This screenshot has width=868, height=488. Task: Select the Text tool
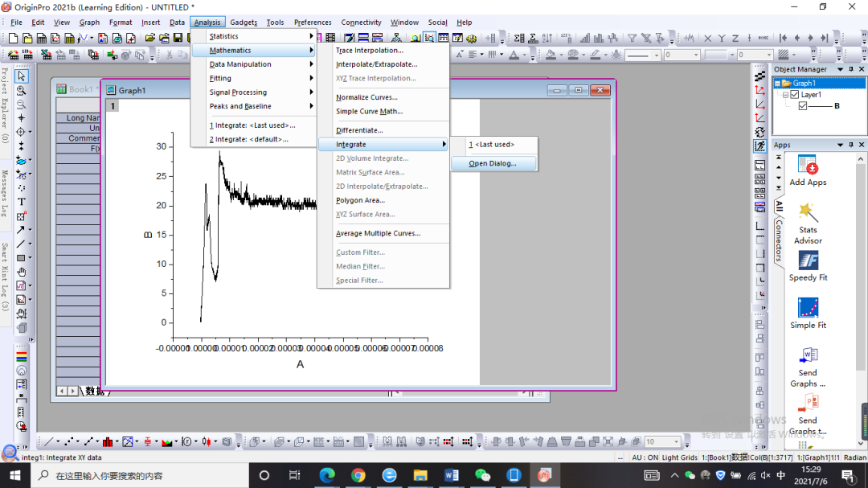point(22,202)
